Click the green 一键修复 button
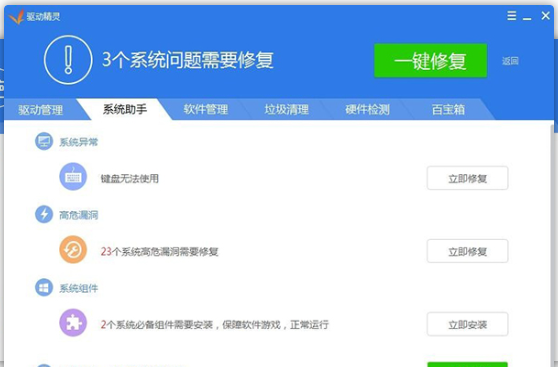 431,61
